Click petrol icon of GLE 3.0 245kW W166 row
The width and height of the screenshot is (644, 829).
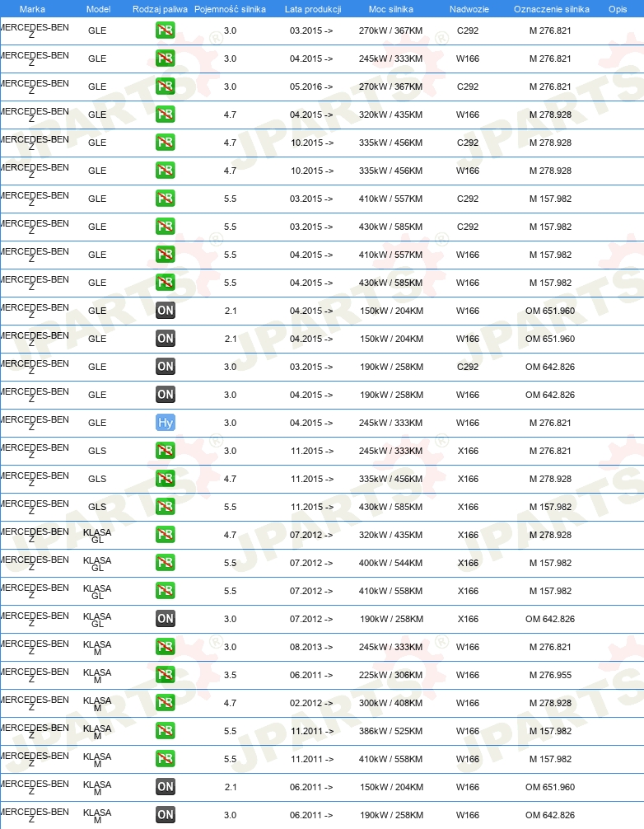[x=166, y=59]
